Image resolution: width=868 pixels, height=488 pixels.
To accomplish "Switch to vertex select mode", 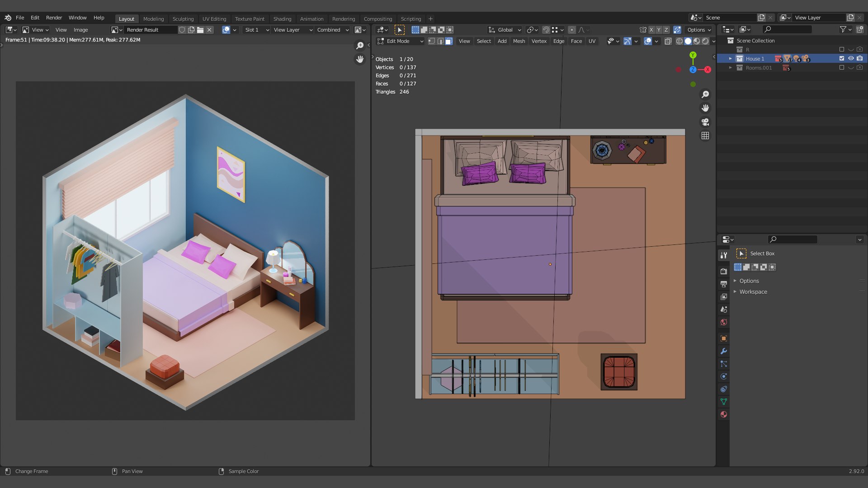I will click(432, 41).
